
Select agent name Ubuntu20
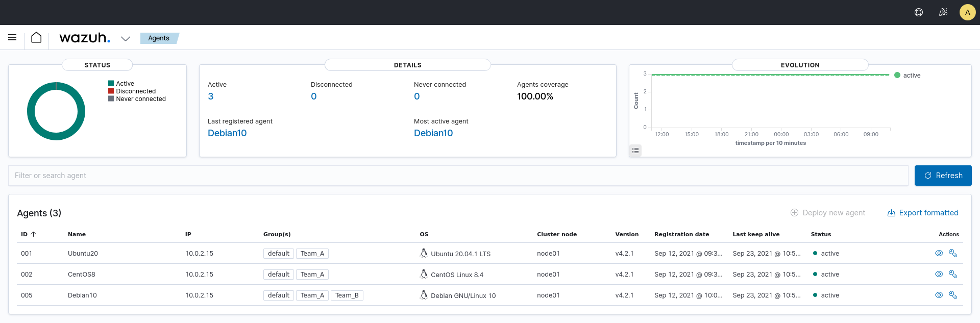point(83,254)
